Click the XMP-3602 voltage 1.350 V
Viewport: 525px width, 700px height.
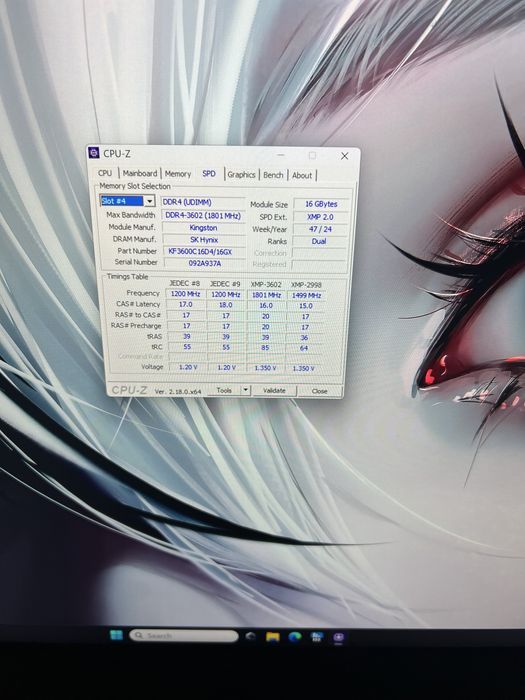point(265,368)
